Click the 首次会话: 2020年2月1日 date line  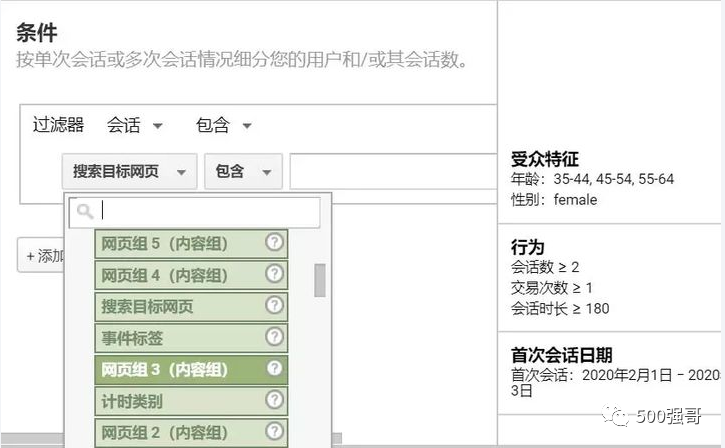[x=615, y=382]
